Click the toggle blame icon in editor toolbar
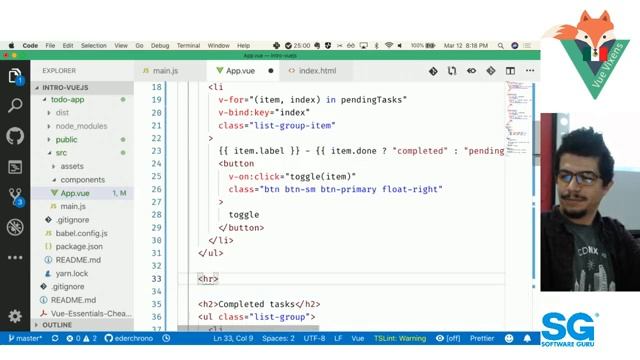This screenshot has width=640, height=360. coord(471,71)
